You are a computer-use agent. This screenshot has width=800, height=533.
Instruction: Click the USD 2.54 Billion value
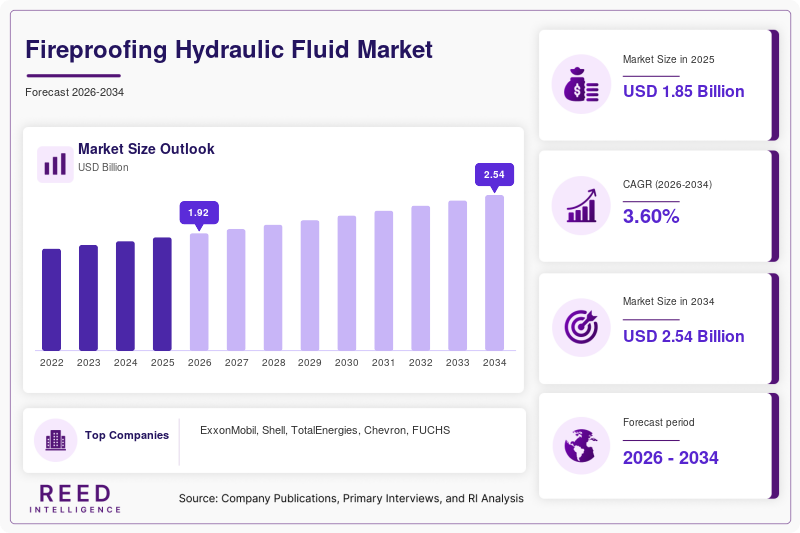684,337
